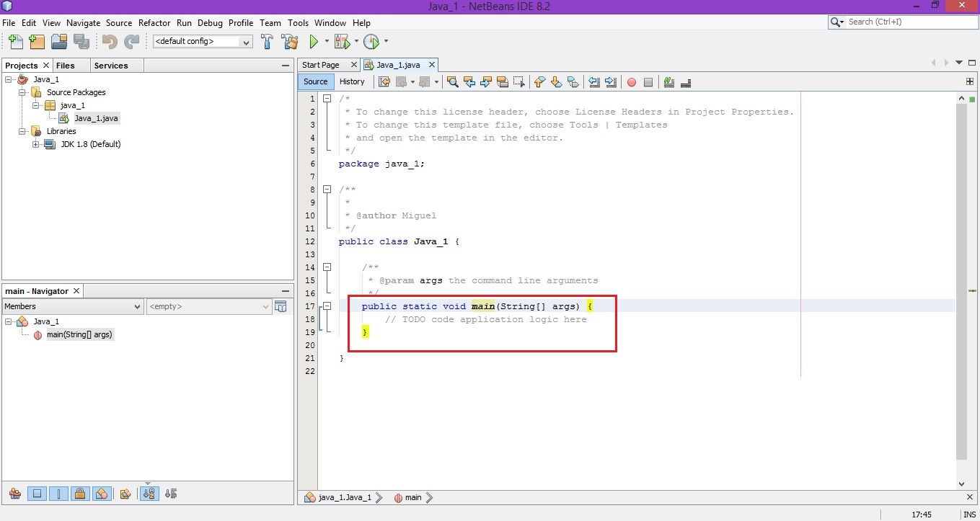
Task: Click Find Selection magnifier in editor toolbar
Action: (452, 82)
